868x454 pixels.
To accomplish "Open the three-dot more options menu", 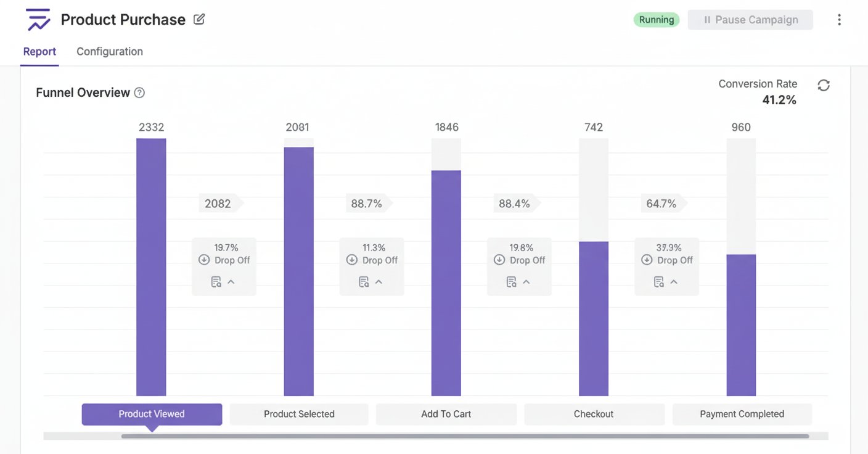I will [x=838, y=20].
